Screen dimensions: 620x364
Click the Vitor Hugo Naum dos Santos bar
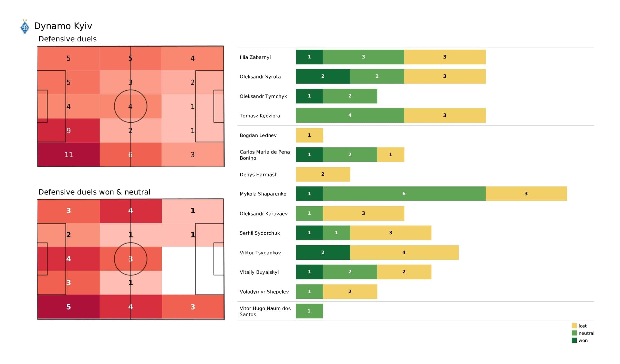pyautogui.click(x=310, y=311)
